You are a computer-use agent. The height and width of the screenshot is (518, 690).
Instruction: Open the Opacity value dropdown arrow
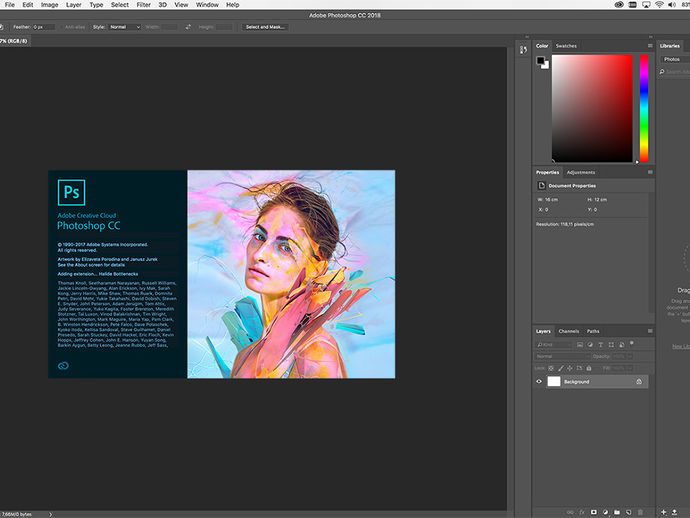click(x=629, y=356)
